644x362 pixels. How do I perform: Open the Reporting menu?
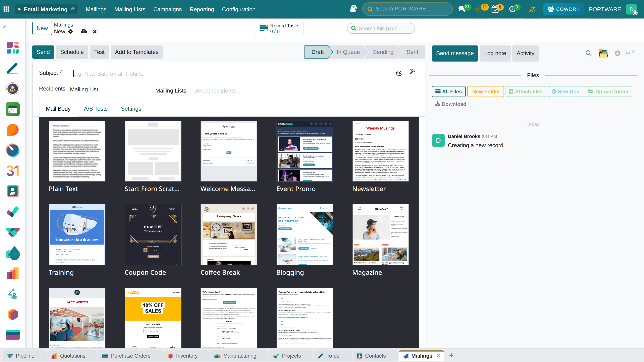coord(202,9)
